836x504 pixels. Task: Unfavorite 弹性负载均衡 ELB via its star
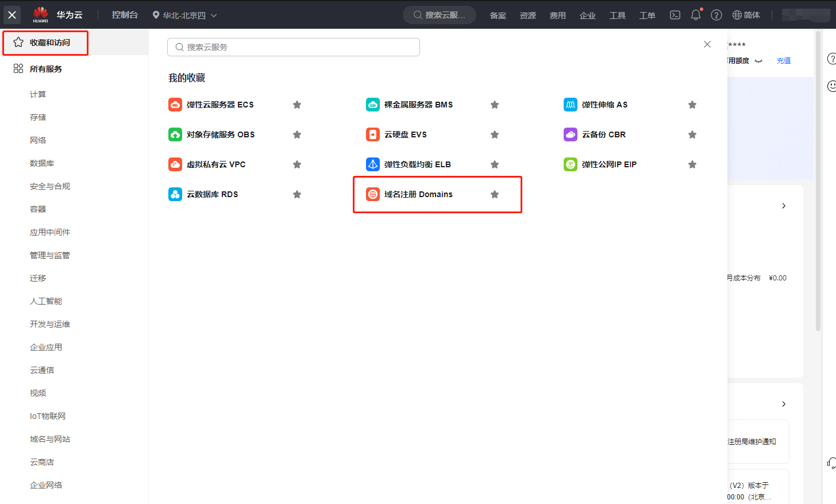[495, 164]
